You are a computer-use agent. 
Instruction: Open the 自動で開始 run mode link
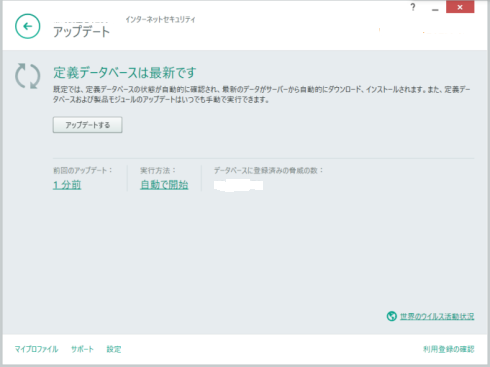(x=164, y=185)
